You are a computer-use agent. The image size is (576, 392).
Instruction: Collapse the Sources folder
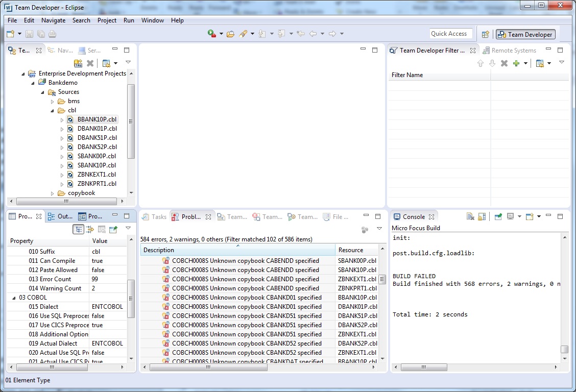point(42,92)
